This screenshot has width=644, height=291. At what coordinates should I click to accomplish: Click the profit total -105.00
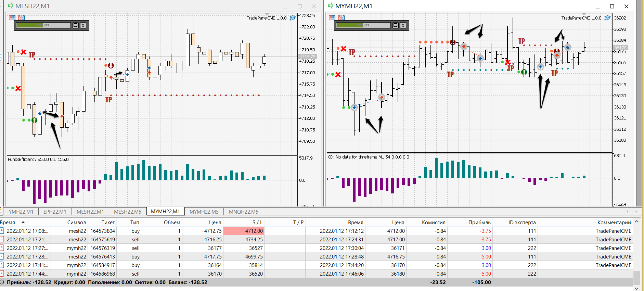(481, 282)
